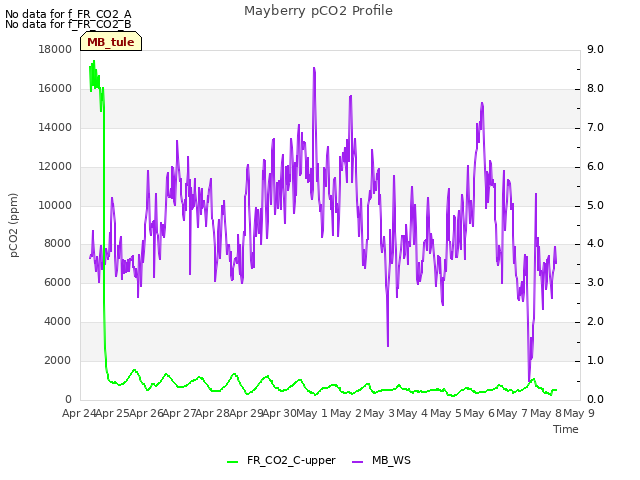Click the FR_CO2_C-upper legend label
The image size is (640, 480).
coord(291,460)
